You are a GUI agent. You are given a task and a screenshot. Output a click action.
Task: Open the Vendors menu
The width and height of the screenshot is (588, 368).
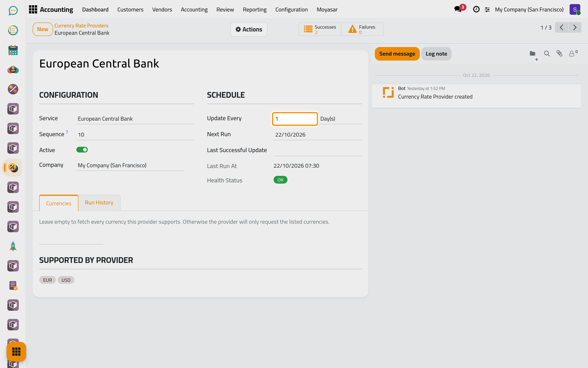(162, 10)
